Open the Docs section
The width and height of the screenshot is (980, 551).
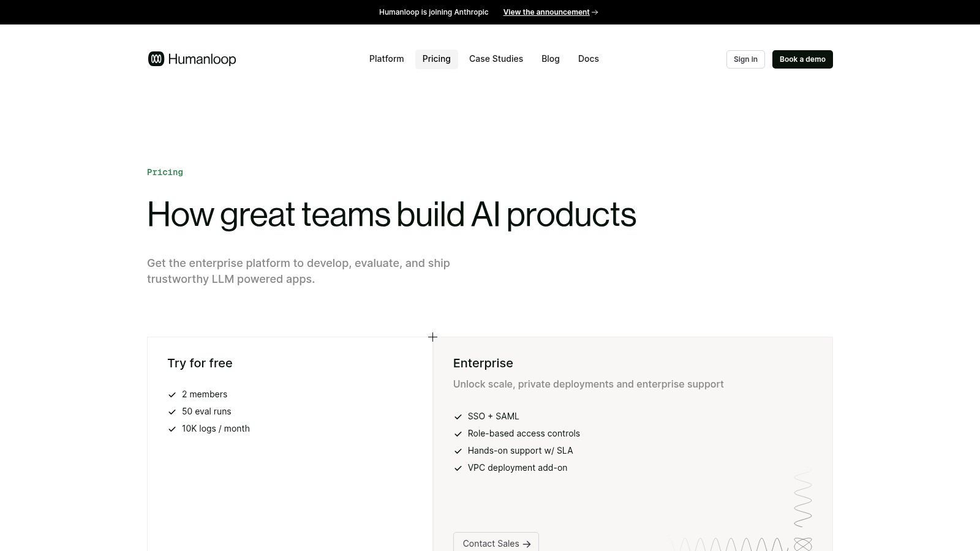pos(588,59)
